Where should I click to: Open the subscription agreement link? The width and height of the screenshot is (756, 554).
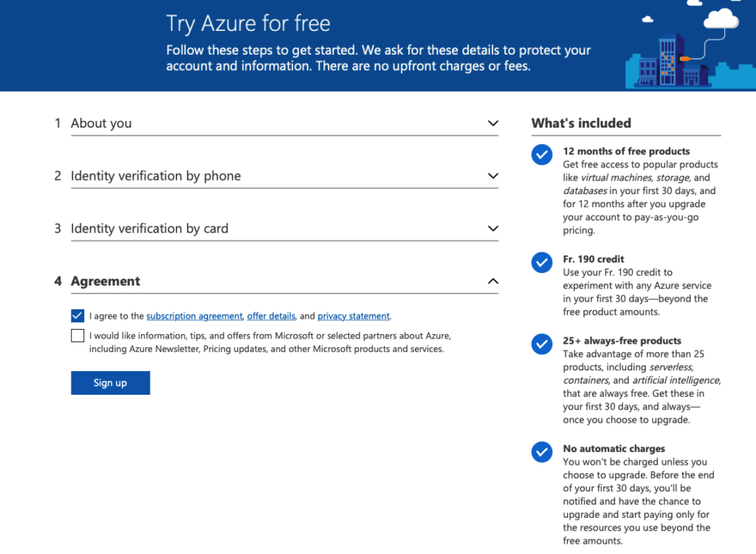click(x=194, y=316)
